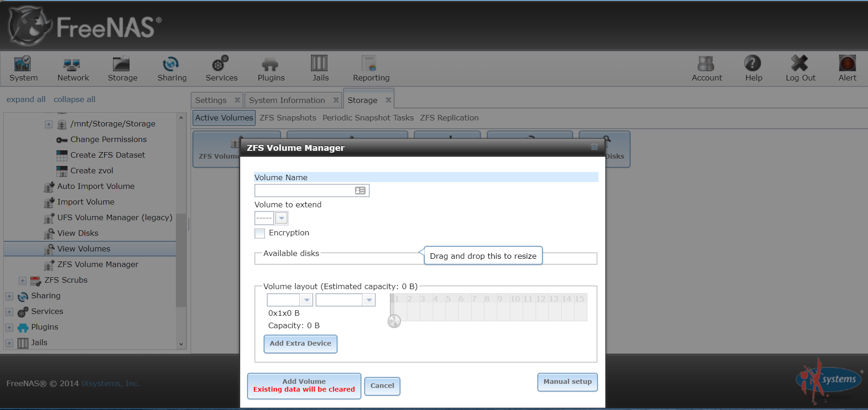The height and width of the screenshot is (410, 868).
Task: Click the sidebar Services gears icon
Action: (23, 312)
